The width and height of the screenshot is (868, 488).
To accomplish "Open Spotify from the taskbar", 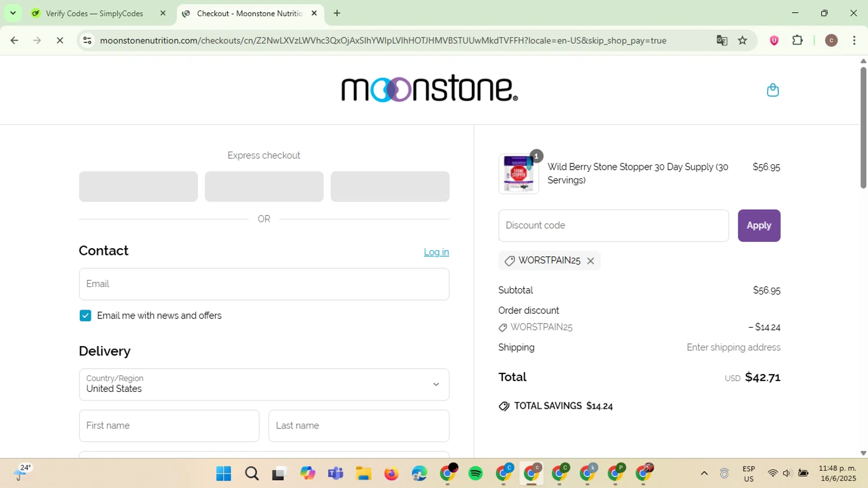I will tap(476, 474).
